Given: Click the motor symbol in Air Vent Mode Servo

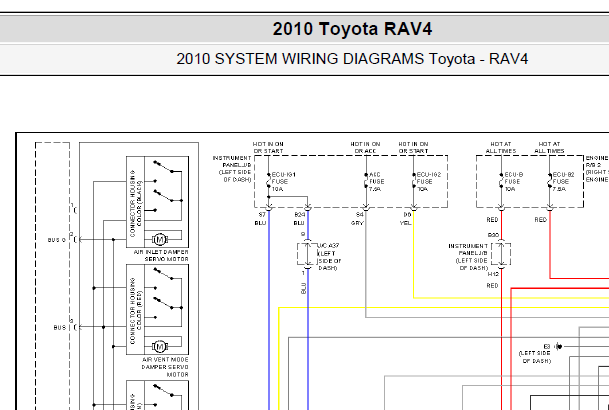Looking at the screenshot, I should pyautogui.click(x=159, y=346).
